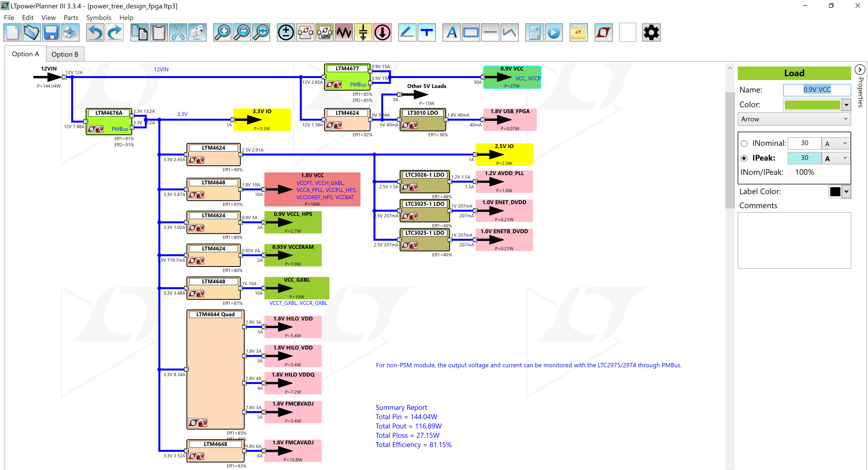The image size is (868, 470).
Task: Click the ground symbol icon
Action: click(x=363, y=32)
